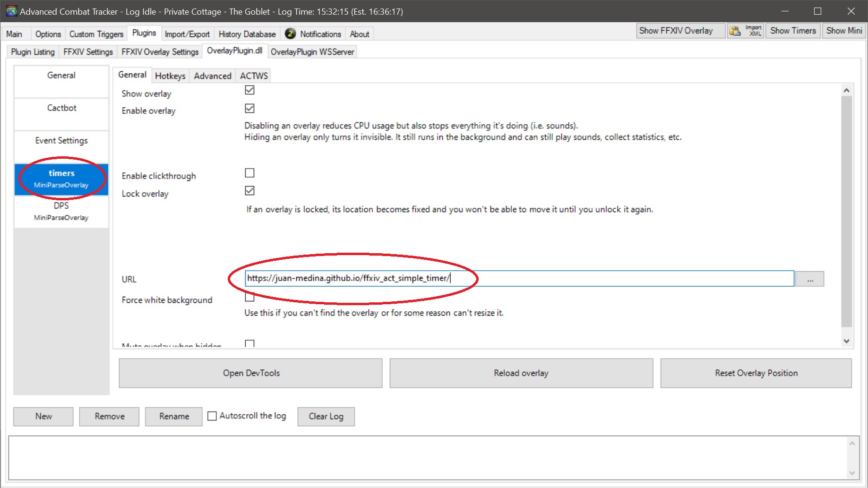Select the timers MiniParseOverlay entry
The image size is (868, 488).
click(61, 179)
